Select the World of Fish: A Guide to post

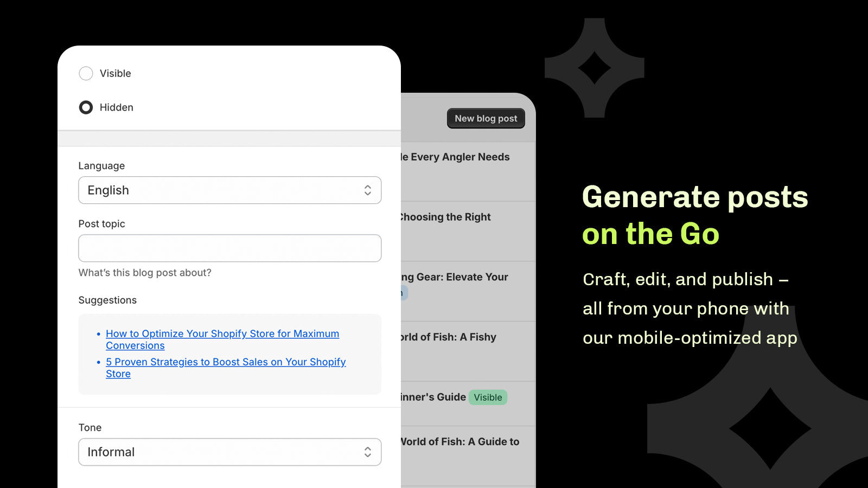tap(458, 441)
